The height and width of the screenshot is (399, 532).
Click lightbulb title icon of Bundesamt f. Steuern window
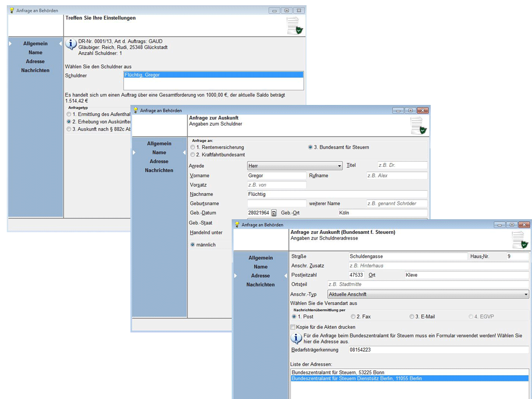pos(237,225)
